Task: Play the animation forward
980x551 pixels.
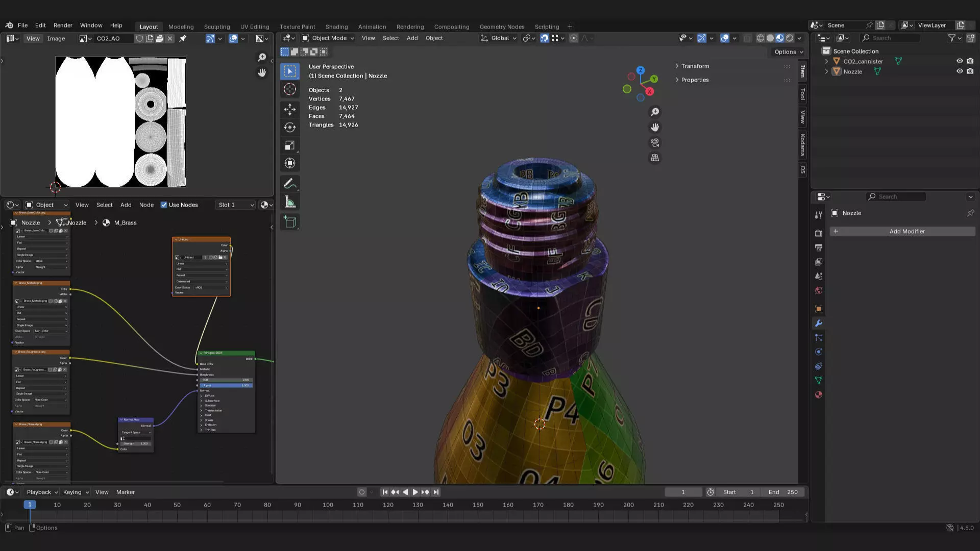Action: point(415,492)
